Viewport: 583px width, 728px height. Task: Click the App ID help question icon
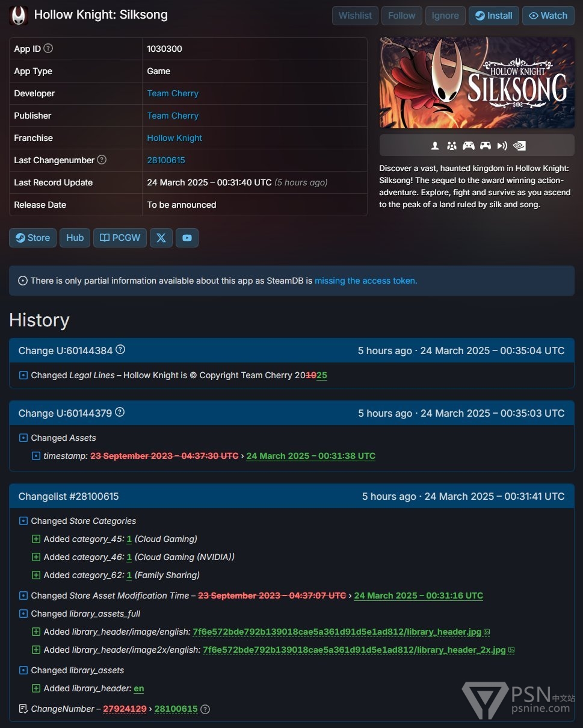tap(49, 48)
